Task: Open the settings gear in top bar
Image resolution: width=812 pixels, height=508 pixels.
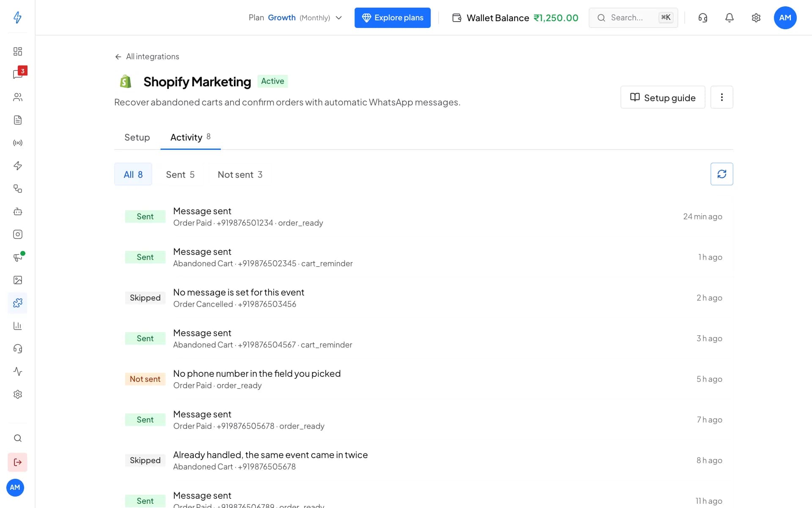Action: (x=756, y=18)
